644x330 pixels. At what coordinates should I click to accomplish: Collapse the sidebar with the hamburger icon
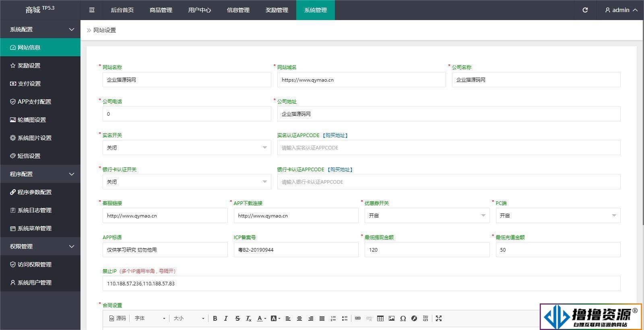92,10
